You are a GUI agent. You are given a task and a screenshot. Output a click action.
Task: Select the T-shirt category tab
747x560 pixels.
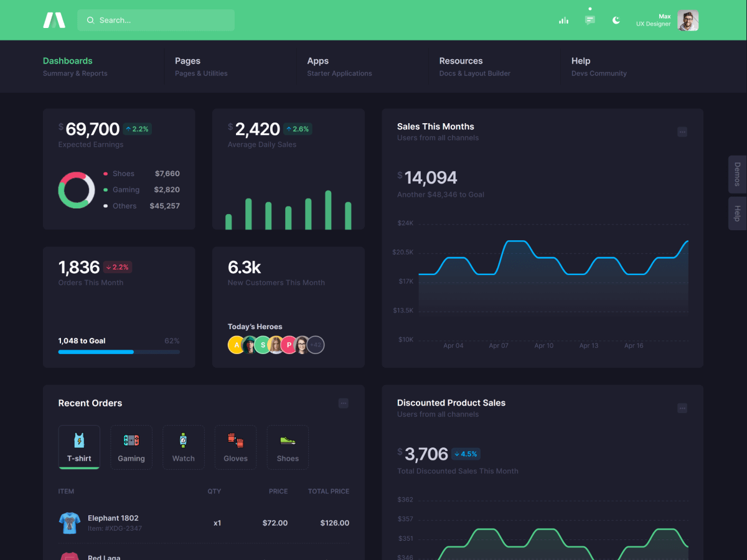pos(79,447)
